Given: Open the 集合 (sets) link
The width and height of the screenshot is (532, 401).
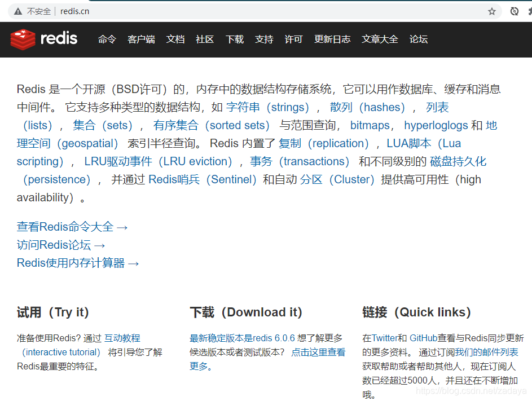Looking at the screenshot, I should point(103,125).
